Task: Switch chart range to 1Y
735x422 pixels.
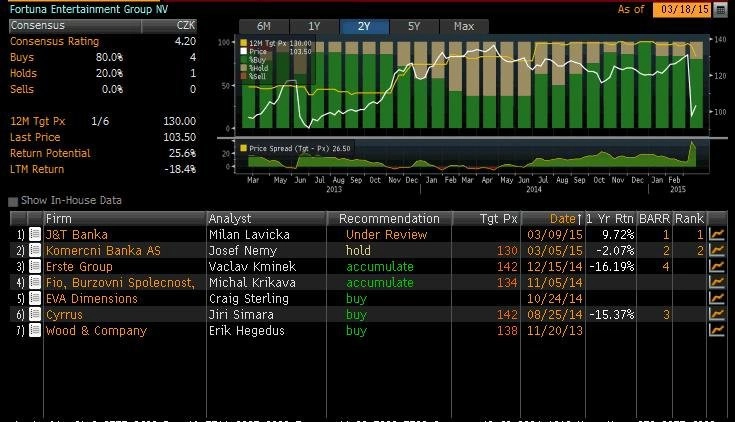Action: pyautogui.click(x=314, y=26)
